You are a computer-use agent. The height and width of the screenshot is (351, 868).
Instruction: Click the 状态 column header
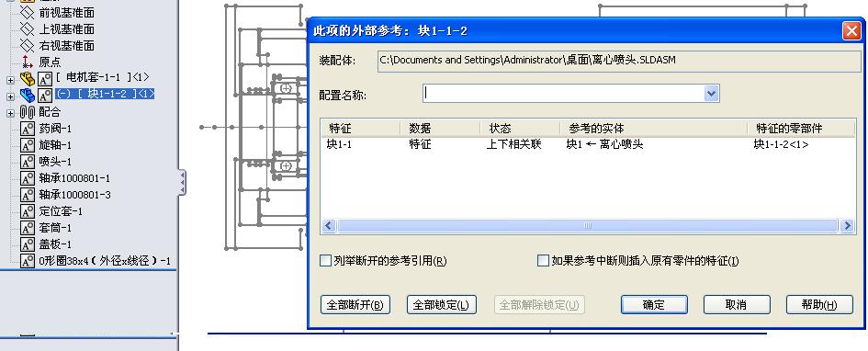point(521,129)
